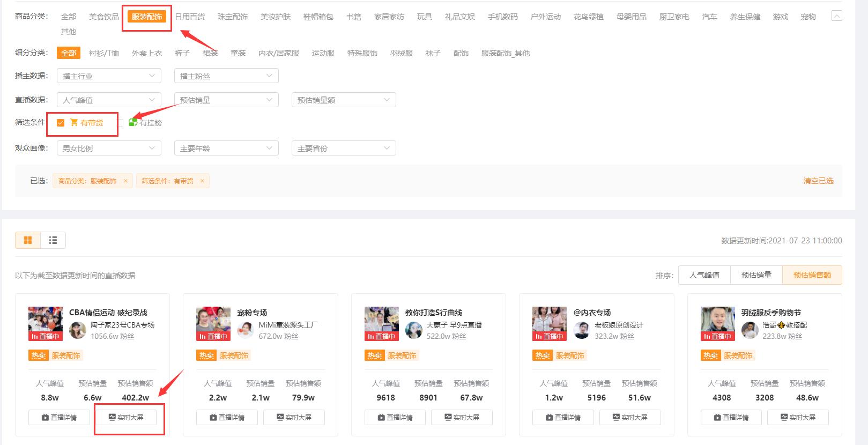Open CBA情侣运动 live stream thumbnail
Screen dimensions: 868x445
(x=46, y=324)
